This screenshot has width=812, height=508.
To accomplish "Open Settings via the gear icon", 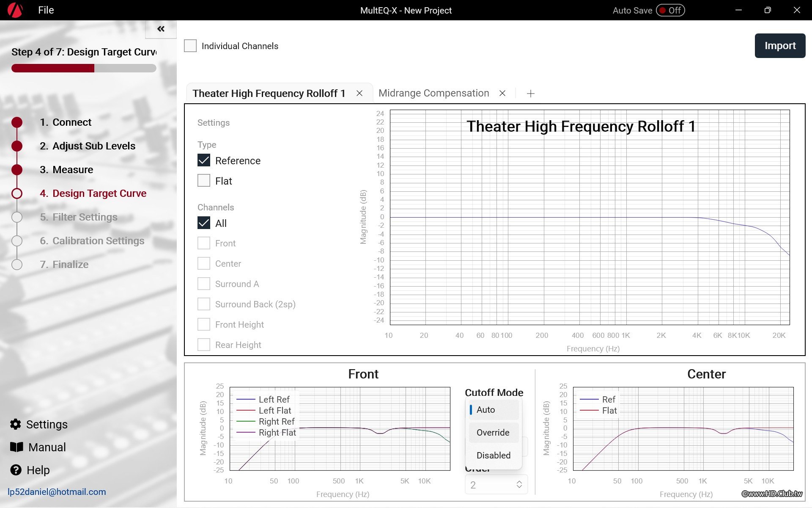I will (16, 424).
